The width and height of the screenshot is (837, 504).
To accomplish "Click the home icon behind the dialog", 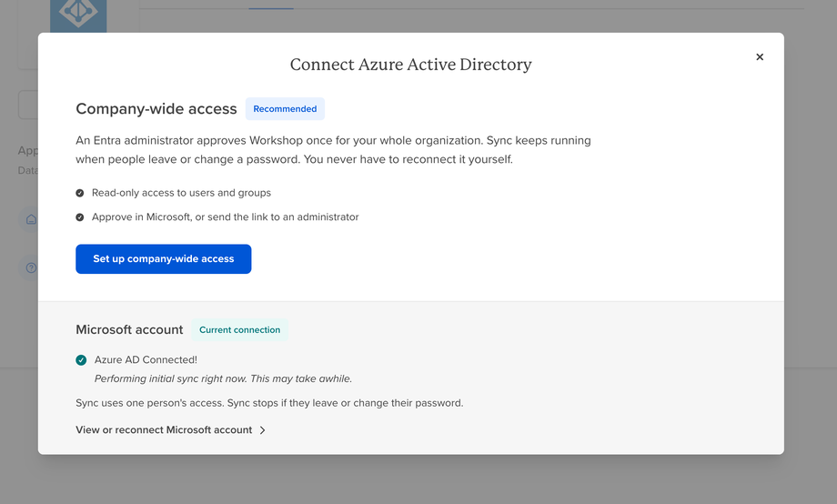I will pyautogui.click(x=31, y=219).
